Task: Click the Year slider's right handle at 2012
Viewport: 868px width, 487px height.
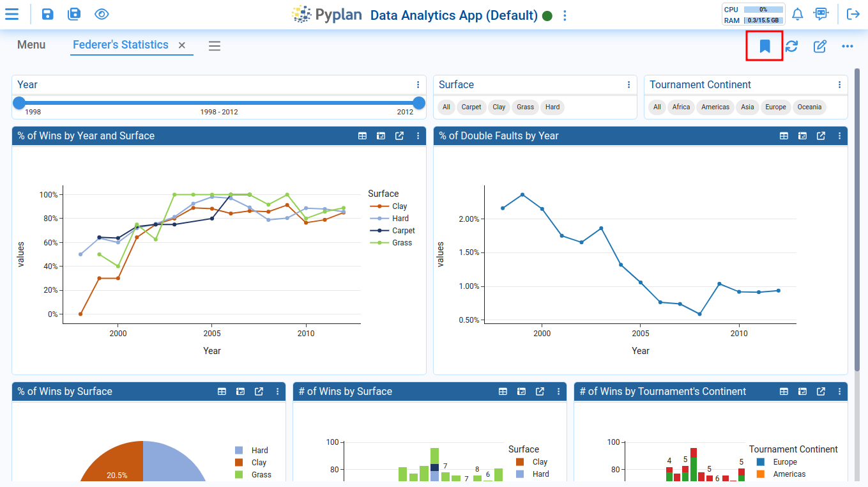Action: tap(419, 103)
